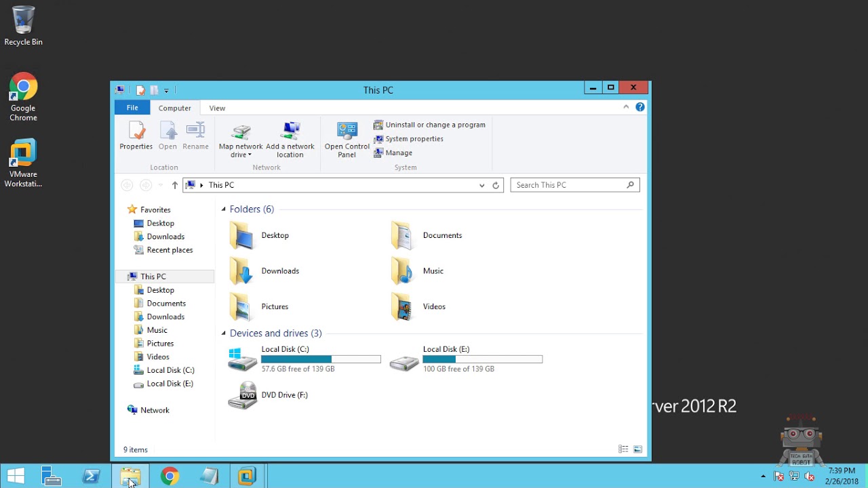Open Recycle Bin on desktop
The image size is (868, 488).
(x=23, y=26)
